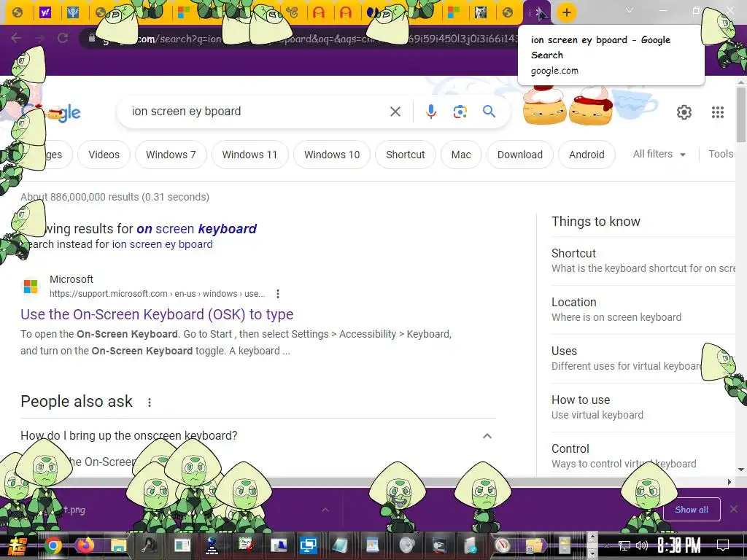
Task: Open the volume tray icon
Action: 642,545
